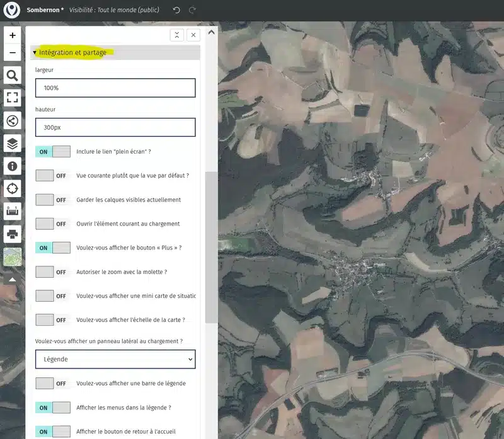Close the side panel with X
The width and height of the screenshot is (504, 439).
(x=193, y=35)
